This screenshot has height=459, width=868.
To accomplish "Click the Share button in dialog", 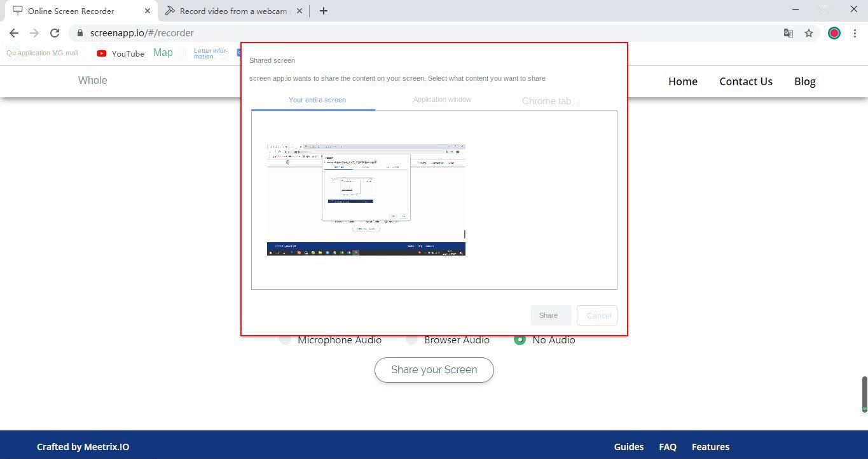I will coord(549,315).
